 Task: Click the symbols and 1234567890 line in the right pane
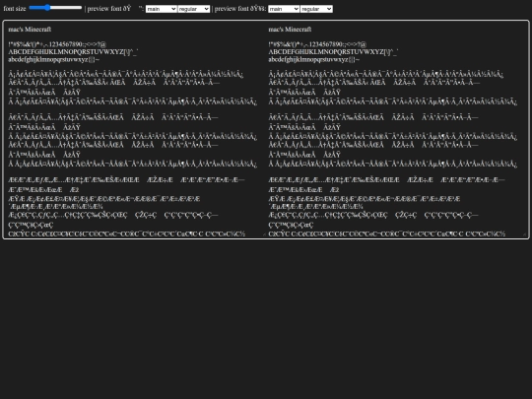pos(317,44)
